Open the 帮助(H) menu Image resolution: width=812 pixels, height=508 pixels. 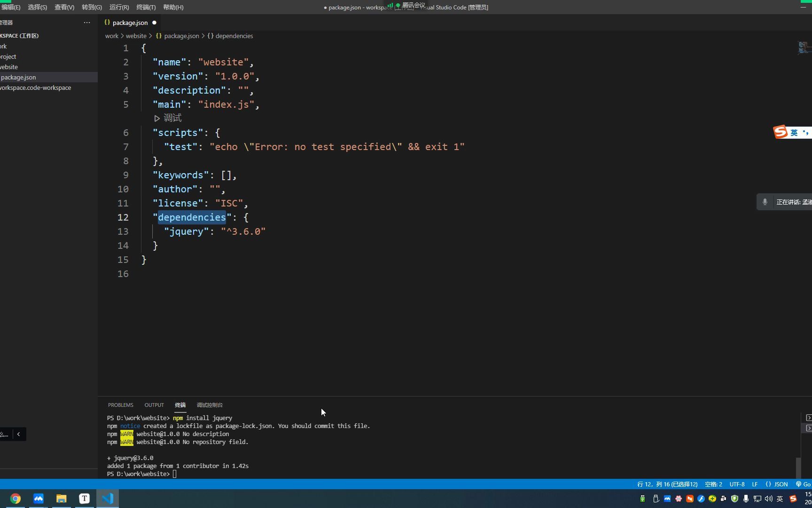pos(173,7)
